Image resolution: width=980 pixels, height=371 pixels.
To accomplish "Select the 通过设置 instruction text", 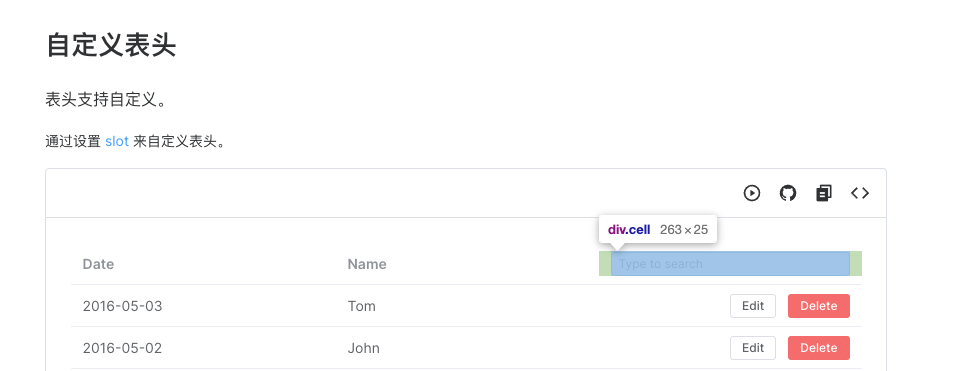I will tap(73, 141).
